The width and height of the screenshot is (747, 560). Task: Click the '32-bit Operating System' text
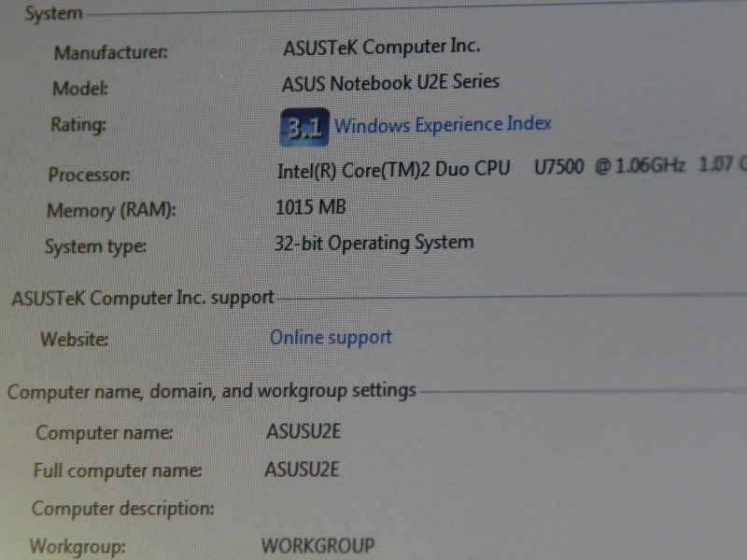[374, 243]
